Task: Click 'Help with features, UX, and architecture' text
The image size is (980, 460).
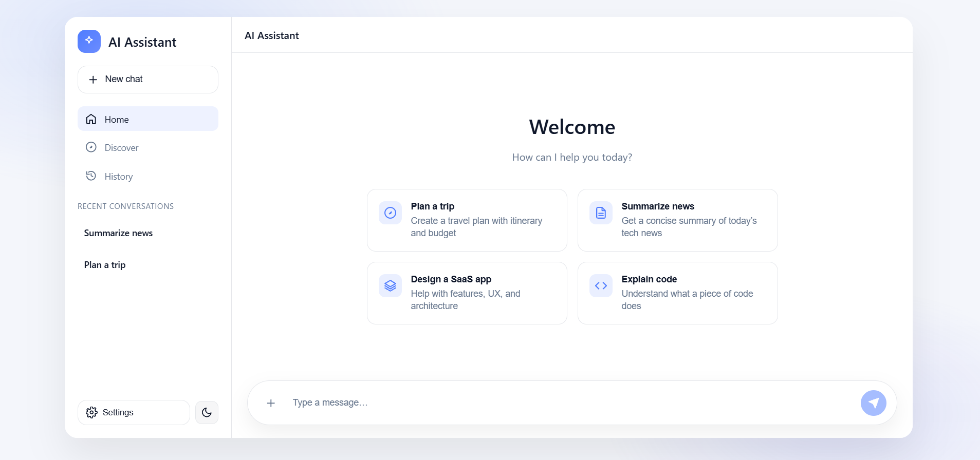Action: pyautogui.click(x=465, y=299)
